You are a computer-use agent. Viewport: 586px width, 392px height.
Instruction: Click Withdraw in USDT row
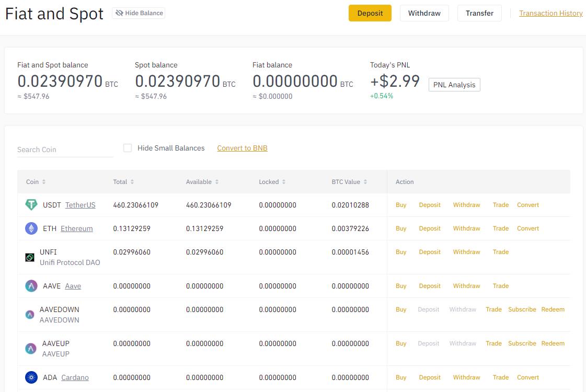(466, 205)
